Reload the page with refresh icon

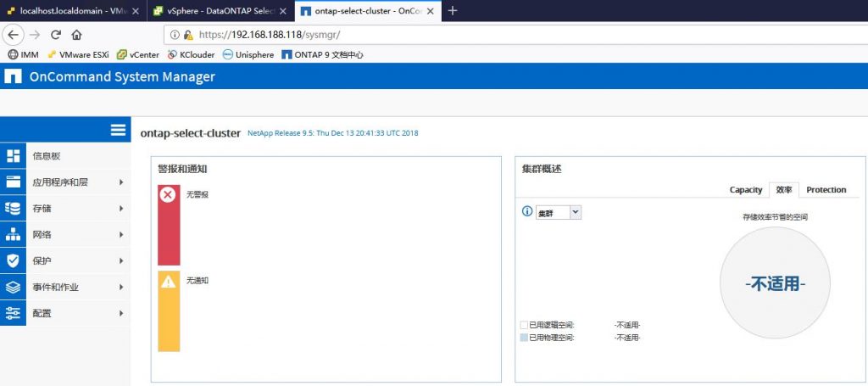(55, 35)
